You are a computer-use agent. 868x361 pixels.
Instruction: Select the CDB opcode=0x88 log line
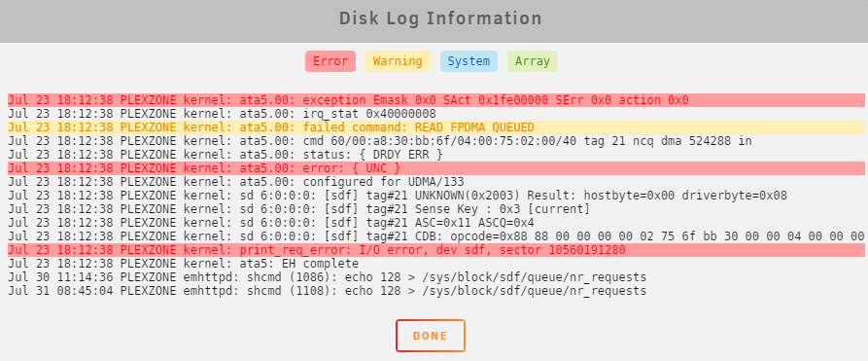[436, 236]
